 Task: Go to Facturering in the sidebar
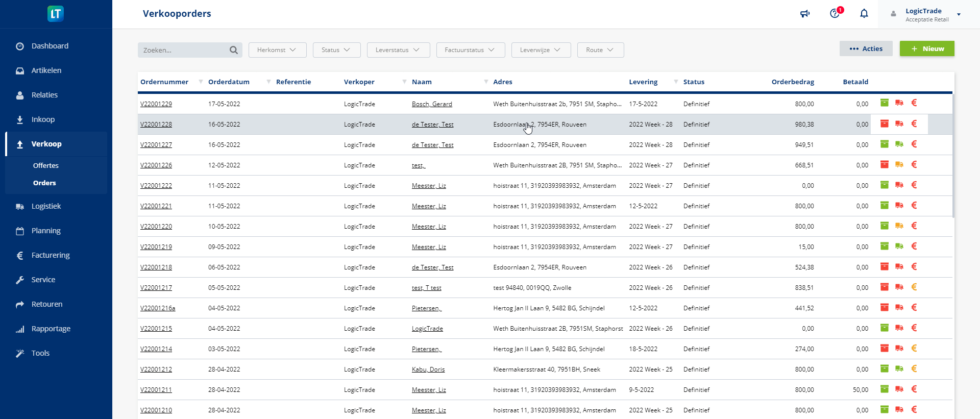click(51, 255)
